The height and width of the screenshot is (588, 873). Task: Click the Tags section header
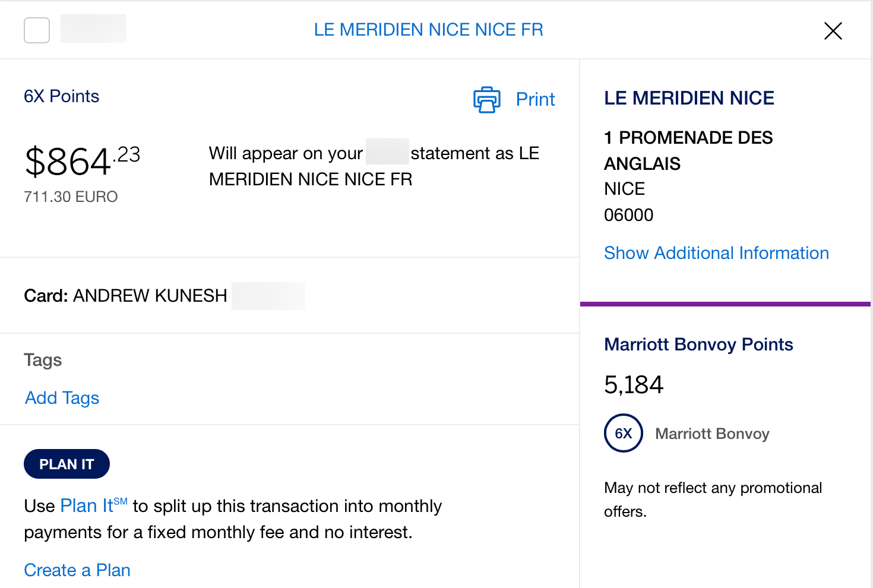click(43, 359)
